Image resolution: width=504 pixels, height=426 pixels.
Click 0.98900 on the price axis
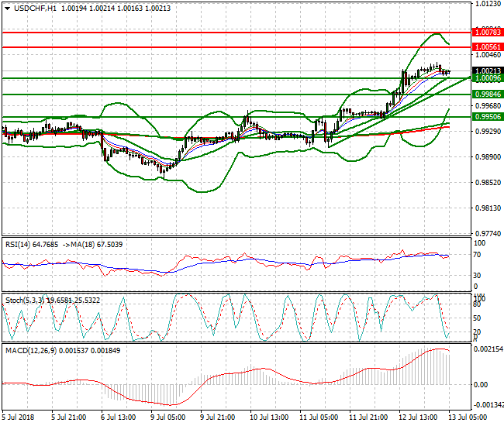click(x=488, y=156)
